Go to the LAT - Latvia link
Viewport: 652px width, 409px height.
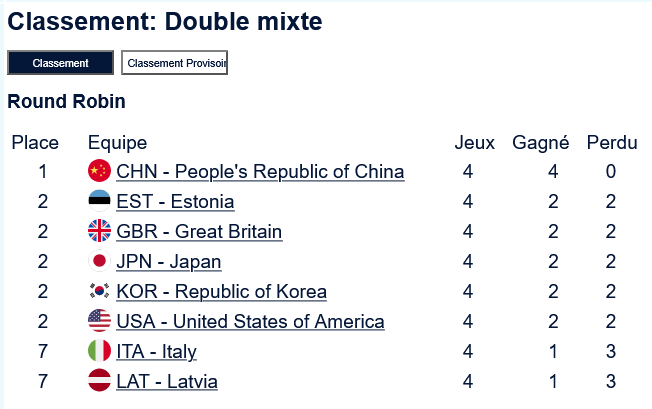point(166,381)
